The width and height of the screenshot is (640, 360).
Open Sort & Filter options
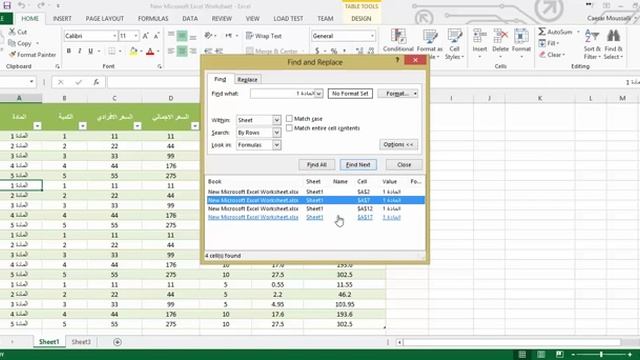tap(592, 44)
